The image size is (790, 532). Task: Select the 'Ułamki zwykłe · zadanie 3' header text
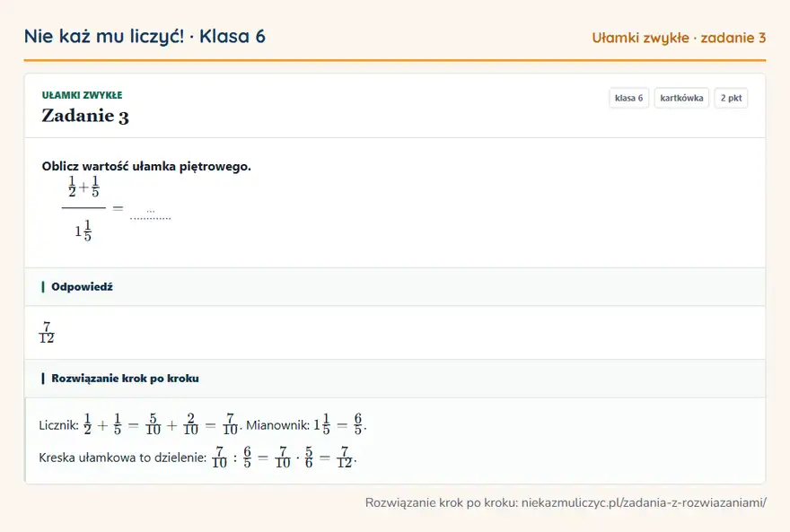(679, 38)
